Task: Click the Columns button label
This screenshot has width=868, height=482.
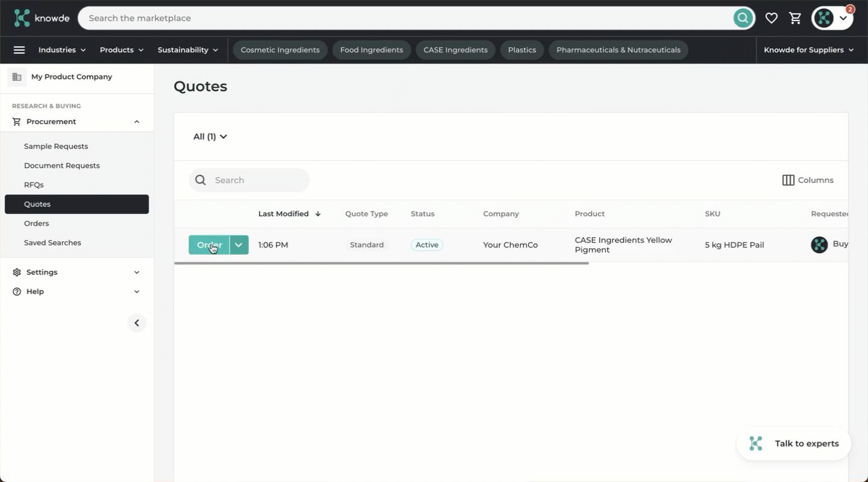Action: (x=816, y=180)
